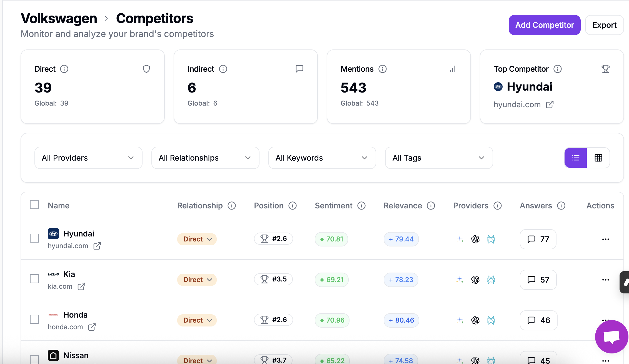
Task: Open the purple chat support widget
Action: pyautogui.click(x=612, y=337)
